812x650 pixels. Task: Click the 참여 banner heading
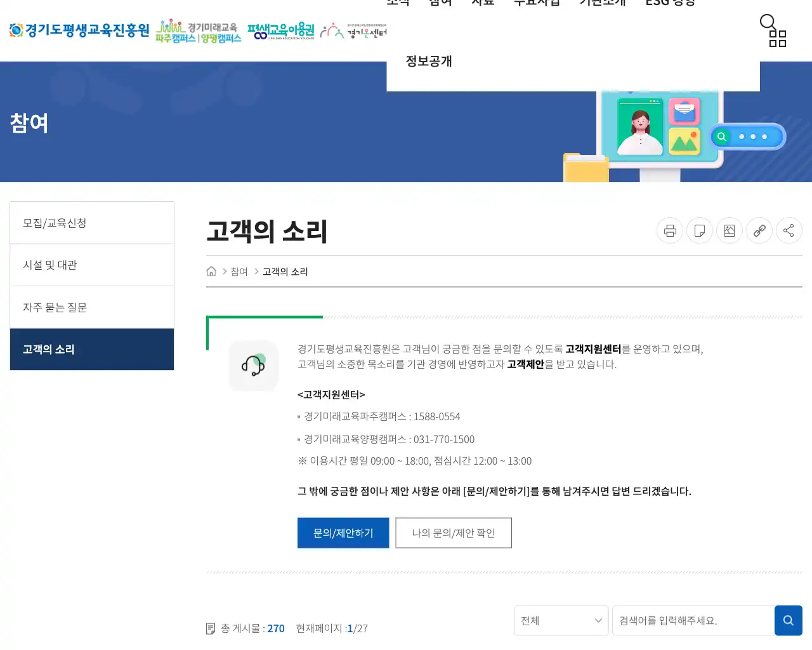(29, 123)
